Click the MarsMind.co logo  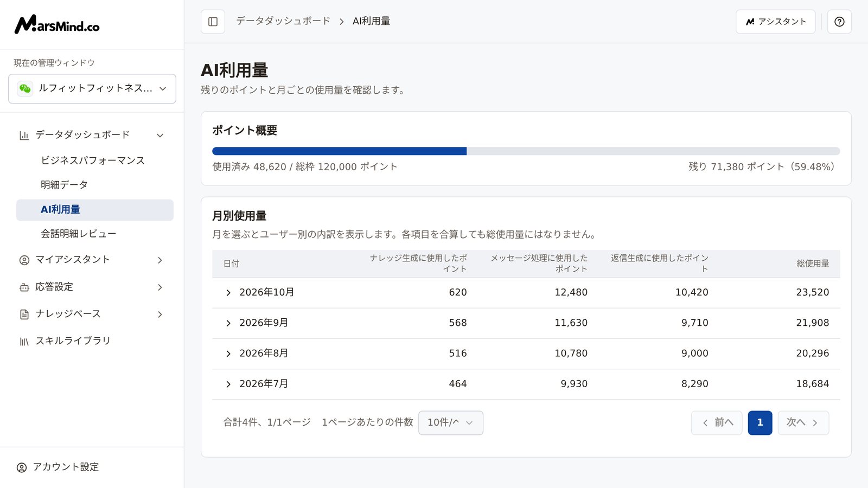[57, 24]
